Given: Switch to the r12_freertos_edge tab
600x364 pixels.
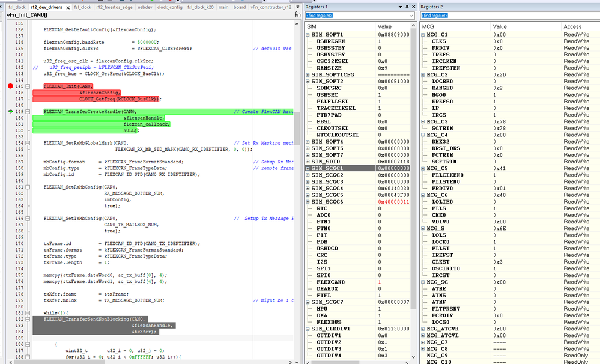Looking at the screenshot, I should pos(114,7).
